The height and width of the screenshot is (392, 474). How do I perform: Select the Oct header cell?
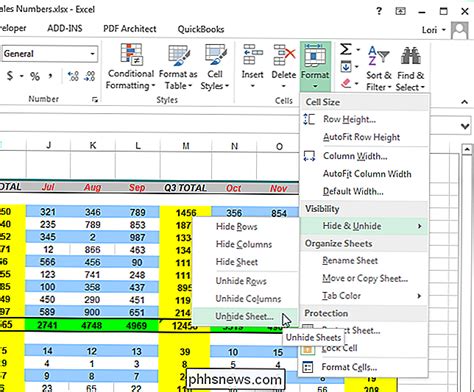[234, 188]
